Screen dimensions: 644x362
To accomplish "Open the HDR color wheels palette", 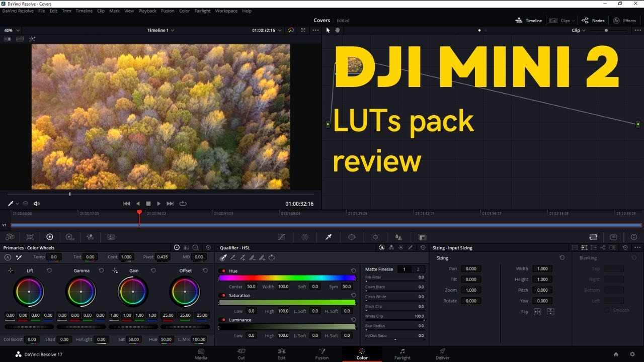I will pyautogui.click(x=70, y=237).
